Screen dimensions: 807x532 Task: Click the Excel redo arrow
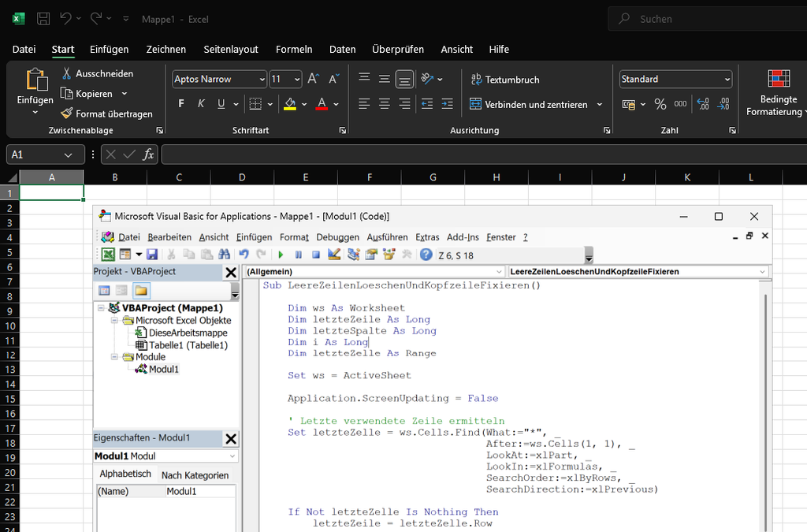tap(95, 19)
